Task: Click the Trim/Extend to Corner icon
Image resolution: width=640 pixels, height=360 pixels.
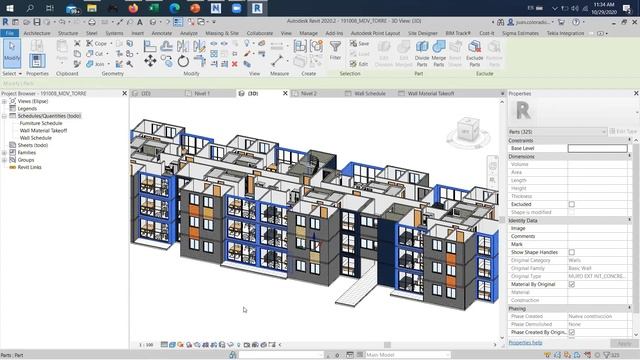Action: 200,61
